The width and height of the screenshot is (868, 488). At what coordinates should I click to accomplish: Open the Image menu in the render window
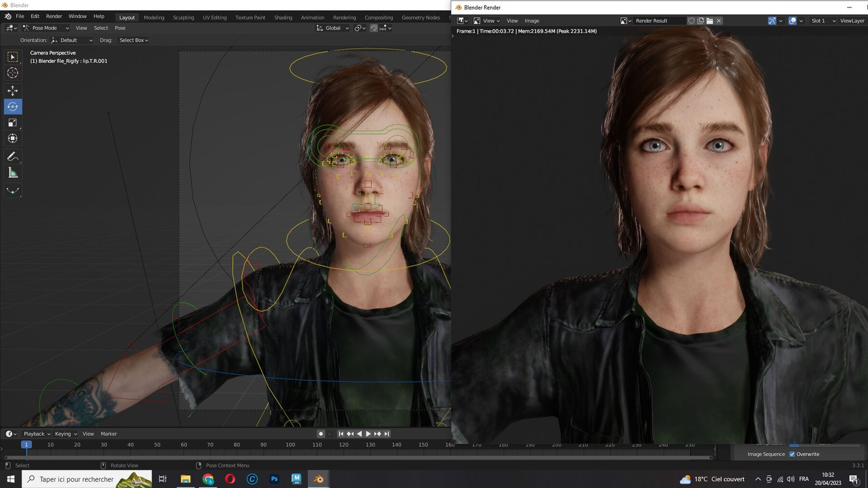(531, 21)
